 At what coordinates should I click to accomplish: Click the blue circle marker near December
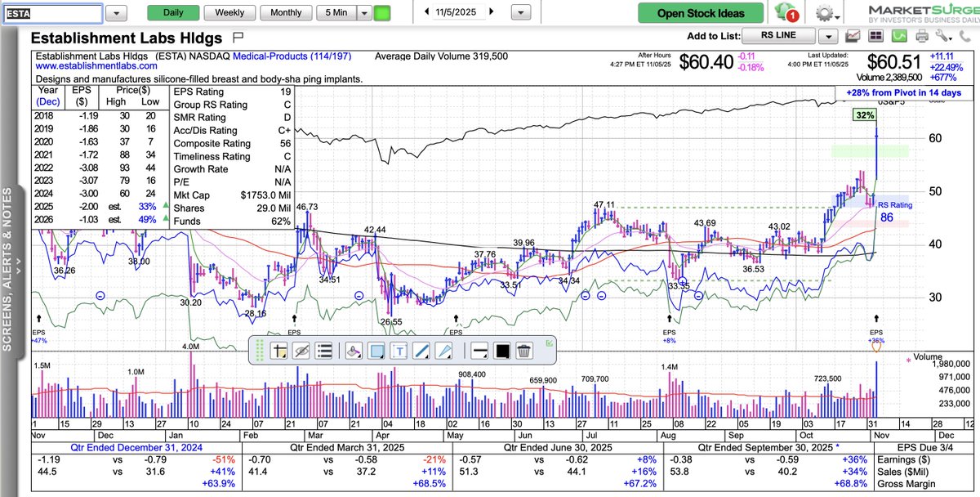tap(100, 294)
